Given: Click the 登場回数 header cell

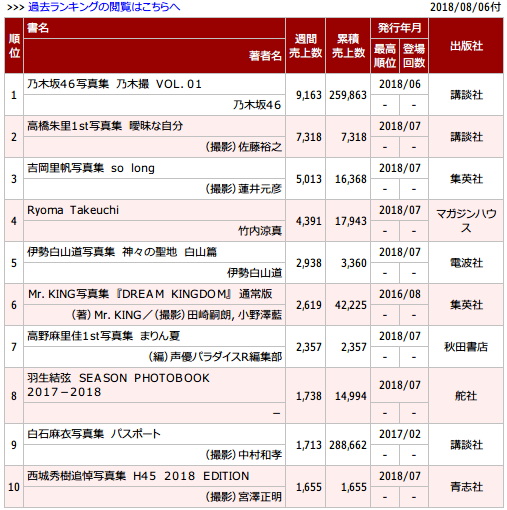Looking at the screenshot, I should [414, 56].
